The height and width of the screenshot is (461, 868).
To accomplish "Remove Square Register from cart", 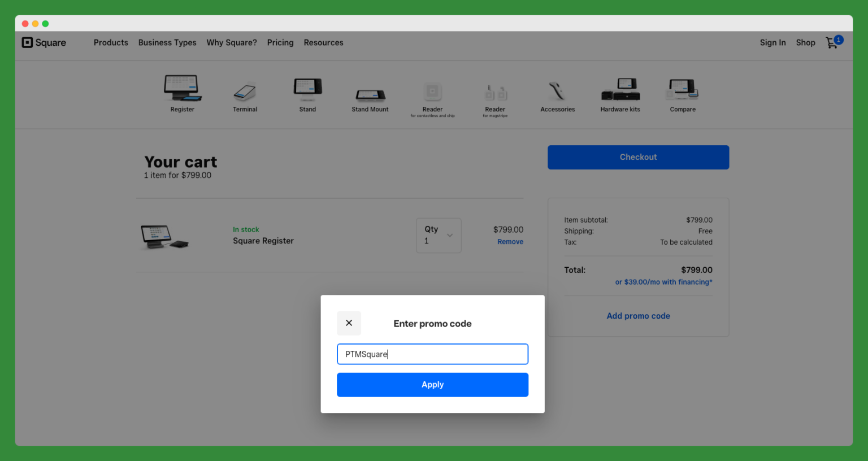I will click(x=510, y=242).
